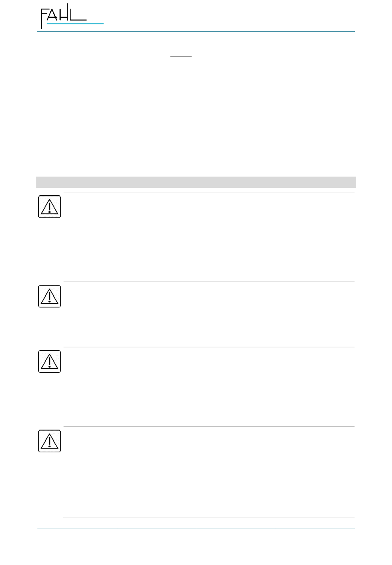This screenshot has width=392, height=565.
Task: Click the letter H of FAHL logo
Action: coord(64,12)
